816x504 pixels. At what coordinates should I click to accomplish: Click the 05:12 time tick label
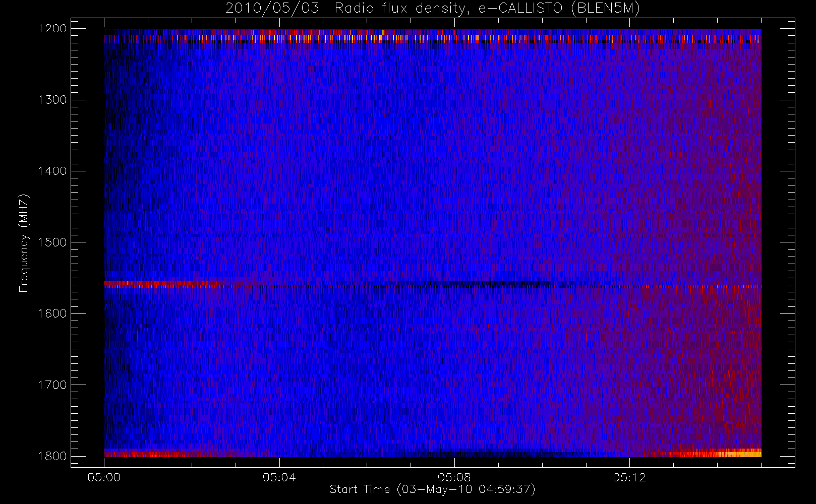(629, 477)
